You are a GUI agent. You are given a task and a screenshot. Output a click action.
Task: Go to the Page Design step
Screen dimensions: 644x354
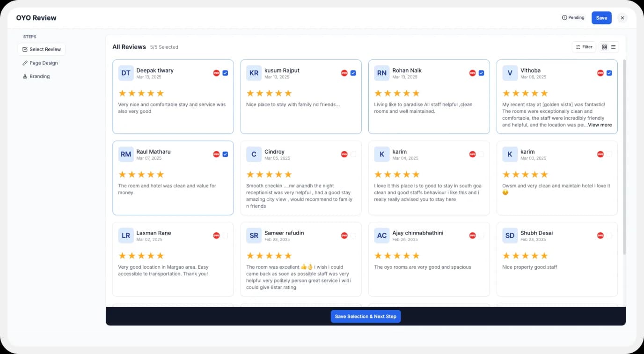point(42,63)
